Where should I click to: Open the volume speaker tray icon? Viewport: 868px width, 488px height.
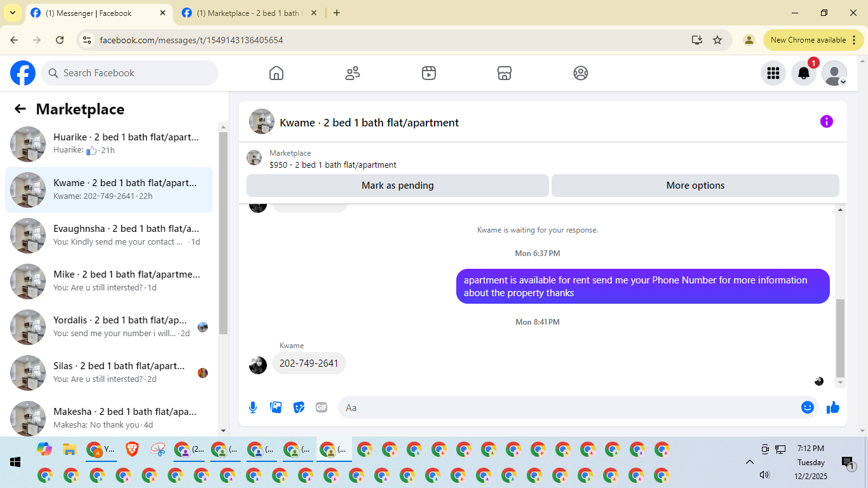click(764, 475)
